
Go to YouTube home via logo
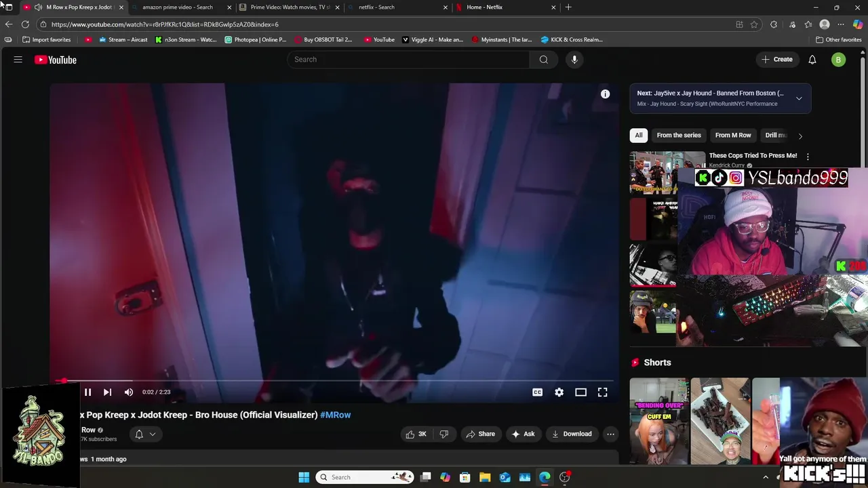56,60
